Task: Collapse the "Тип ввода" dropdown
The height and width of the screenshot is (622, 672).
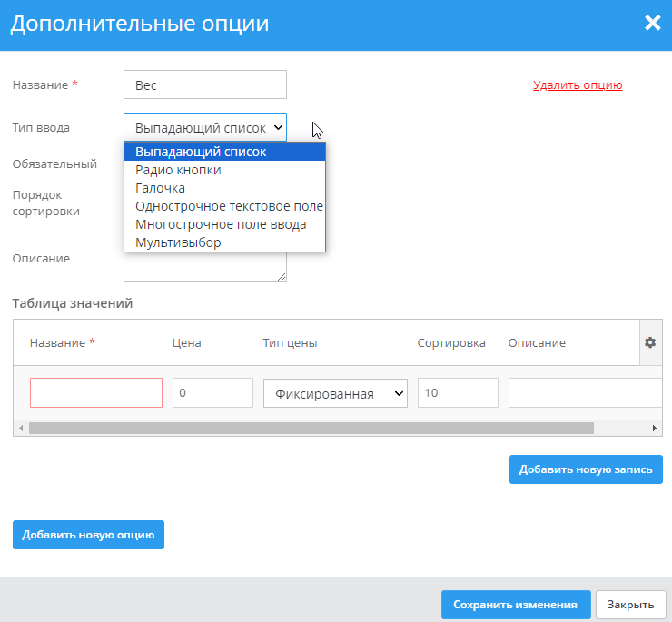Action: [204, 128]
